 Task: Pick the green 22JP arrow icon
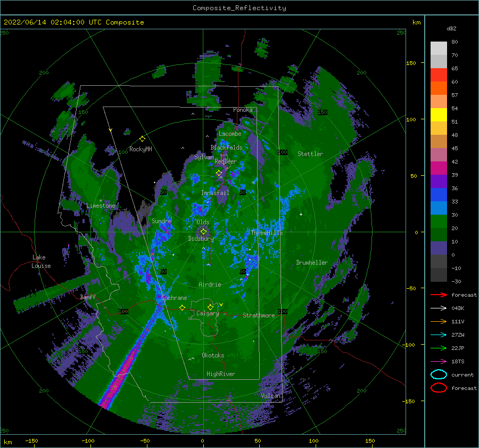point(439,348)
